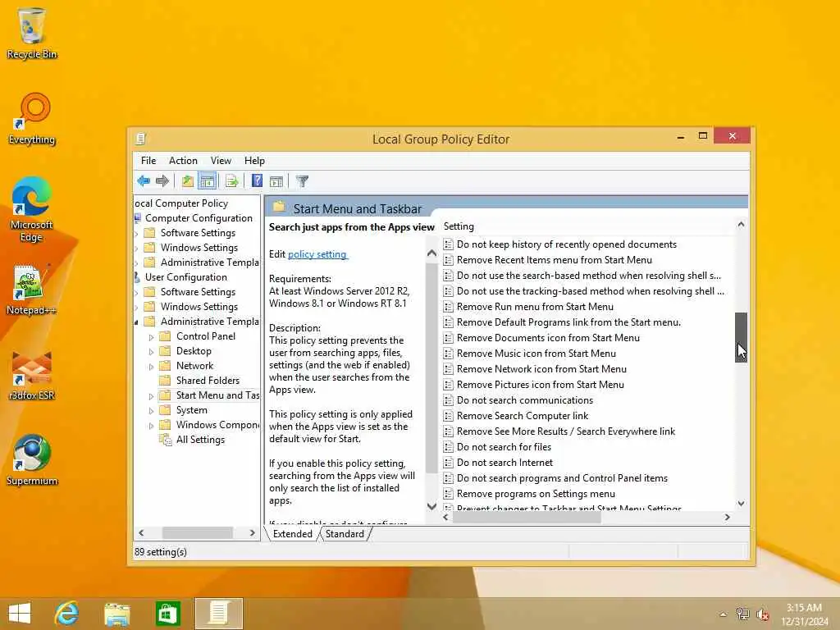The width and height of the screenshot is (840, 630).
Task: Click the Back arrow toolbar icon
Action: pos(143,181)
